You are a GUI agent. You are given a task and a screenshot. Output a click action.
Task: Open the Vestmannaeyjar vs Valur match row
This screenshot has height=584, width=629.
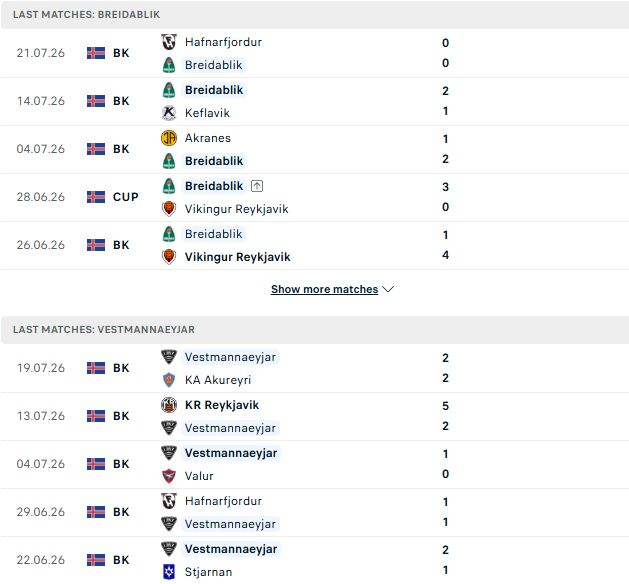314,464
